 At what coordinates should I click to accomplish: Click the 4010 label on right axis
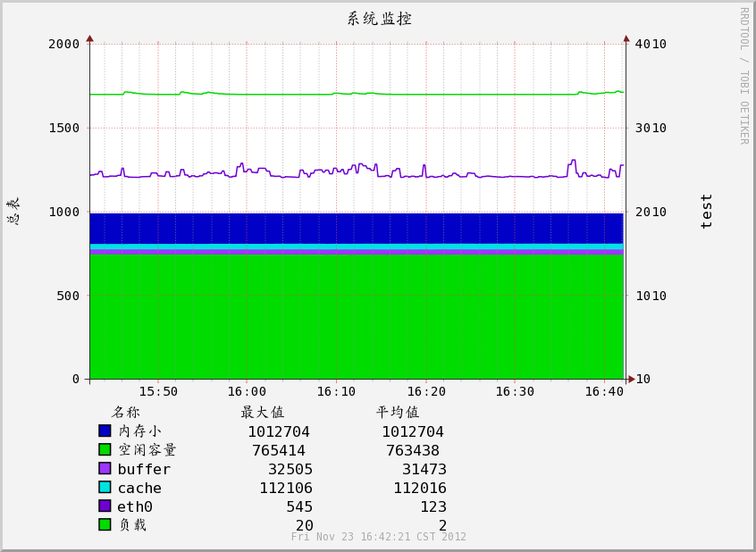[651, 44]
